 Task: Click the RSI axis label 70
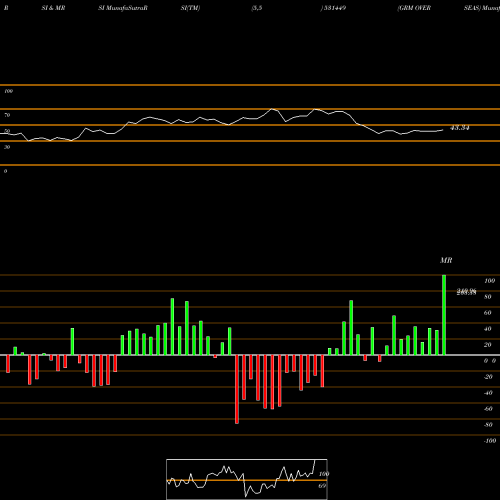tap(7, 115)
